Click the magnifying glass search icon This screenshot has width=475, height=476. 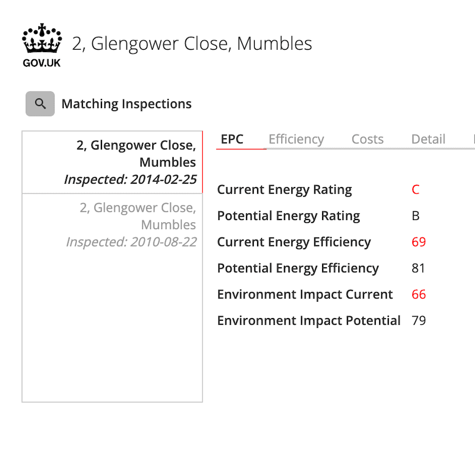pyautogui.click(x=40, y=104)
